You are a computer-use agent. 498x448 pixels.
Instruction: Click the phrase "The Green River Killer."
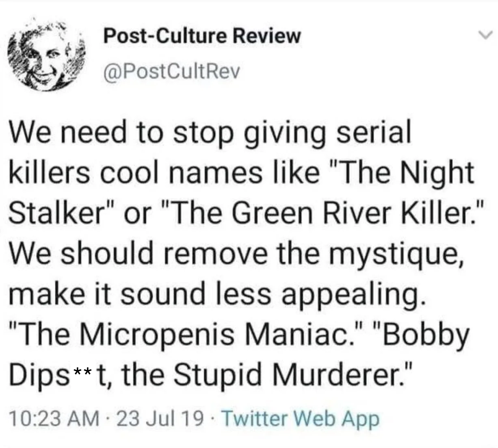[x=323, y=213]
